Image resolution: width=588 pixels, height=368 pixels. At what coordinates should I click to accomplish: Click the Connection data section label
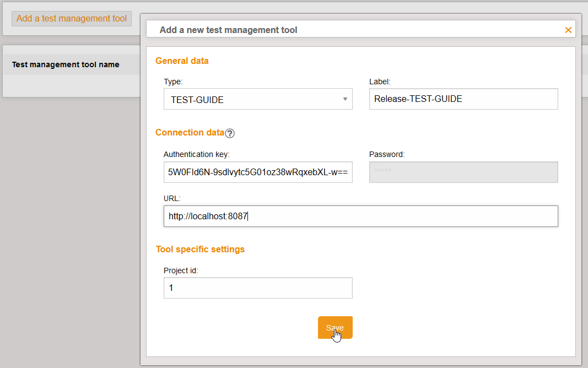point(190,133)
